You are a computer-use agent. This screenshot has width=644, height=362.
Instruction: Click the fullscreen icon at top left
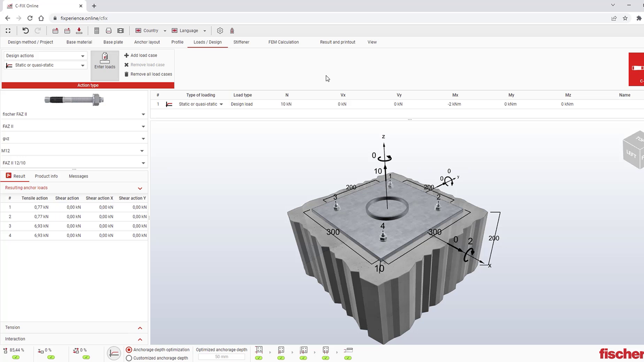[8, 31]
